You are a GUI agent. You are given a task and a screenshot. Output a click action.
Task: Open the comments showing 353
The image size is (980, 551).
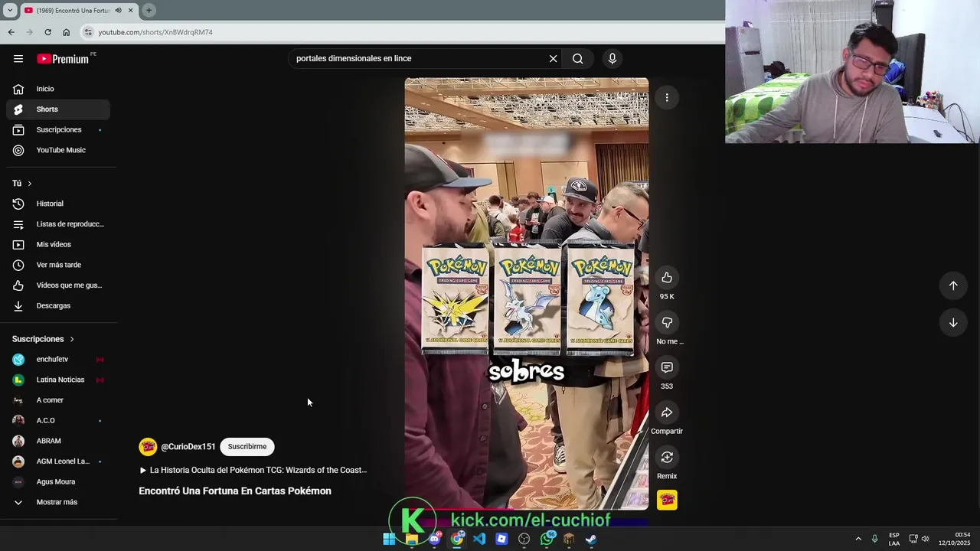(667, 368)
